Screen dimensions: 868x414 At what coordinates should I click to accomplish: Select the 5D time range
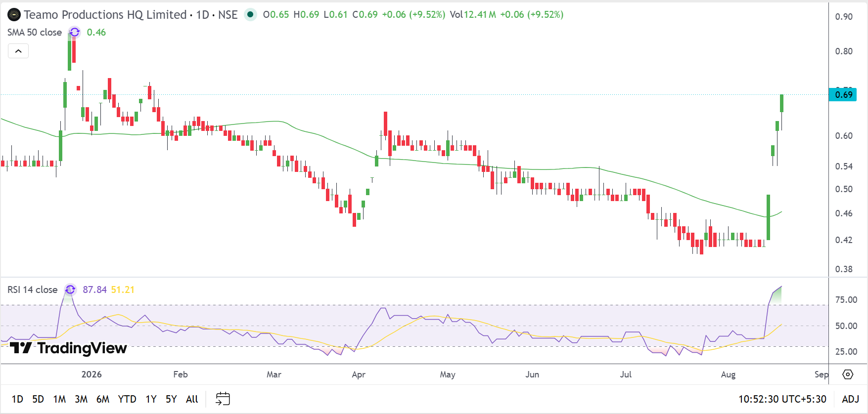point(38,399)
